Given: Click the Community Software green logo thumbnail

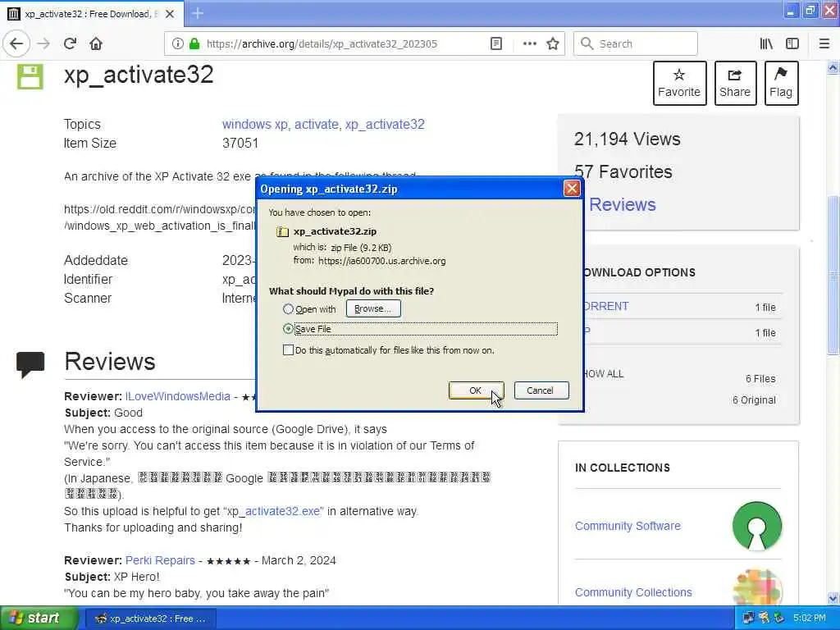Looking at the screenshot, I should [x=757, y=526].
